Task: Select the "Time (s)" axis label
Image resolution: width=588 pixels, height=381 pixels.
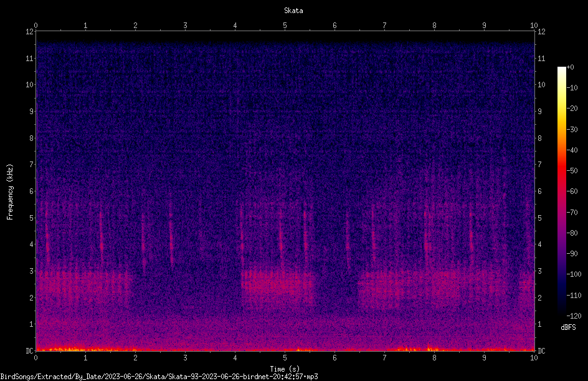Action: [285, 369]
